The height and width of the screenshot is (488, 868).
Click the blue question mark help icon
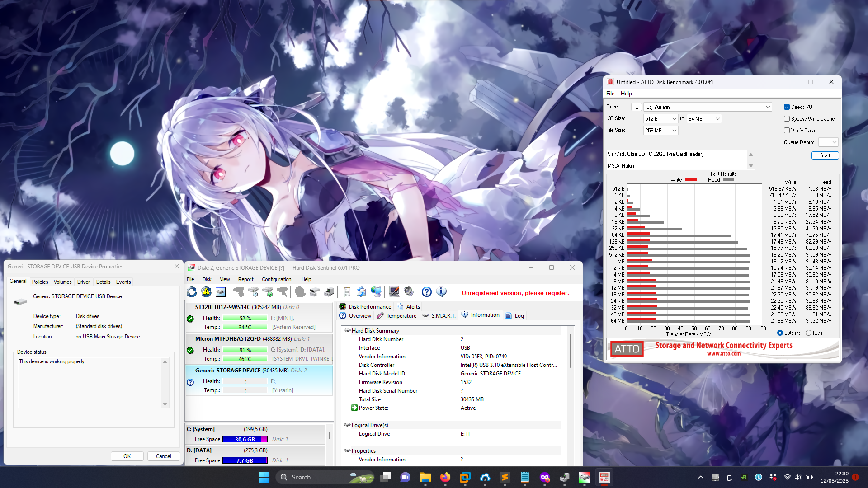pos(427,292)
